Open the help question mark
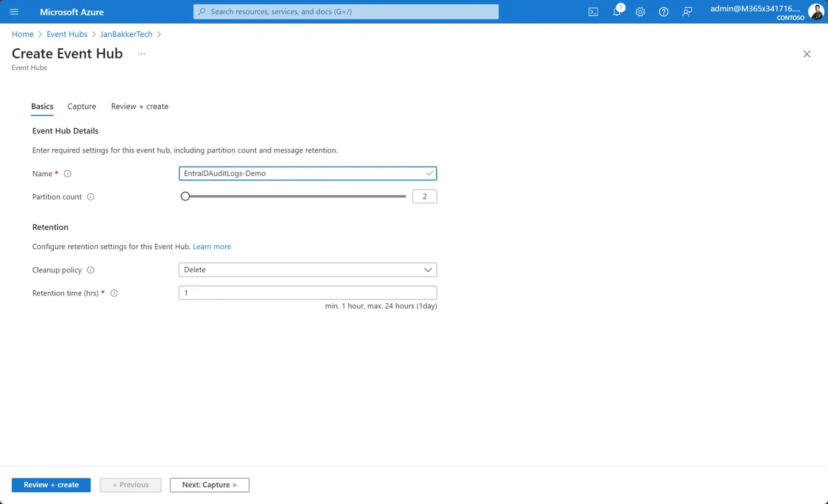The height and width of the screenshot is (504, 828). coord(664,12)
